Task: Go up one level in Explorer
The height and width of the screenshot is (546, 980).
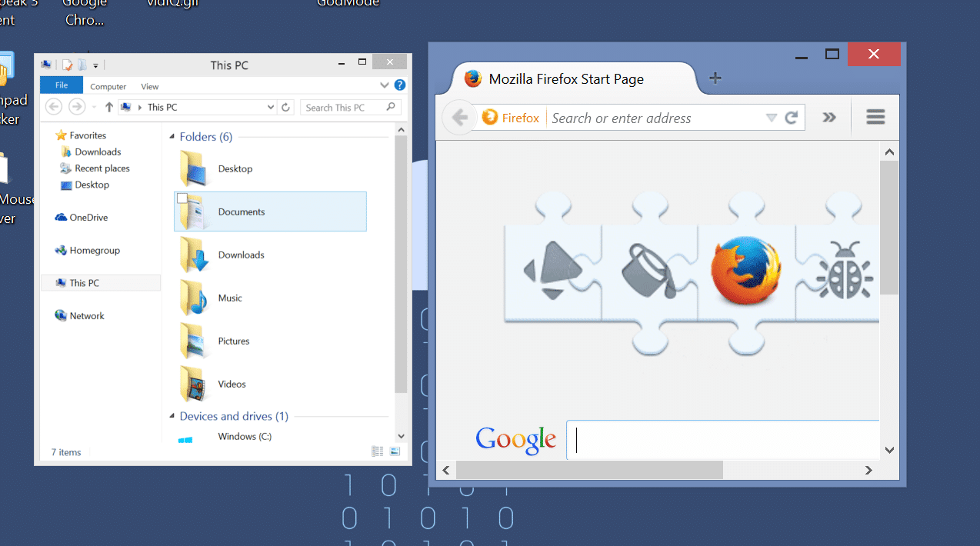Action: pos(108,108)
